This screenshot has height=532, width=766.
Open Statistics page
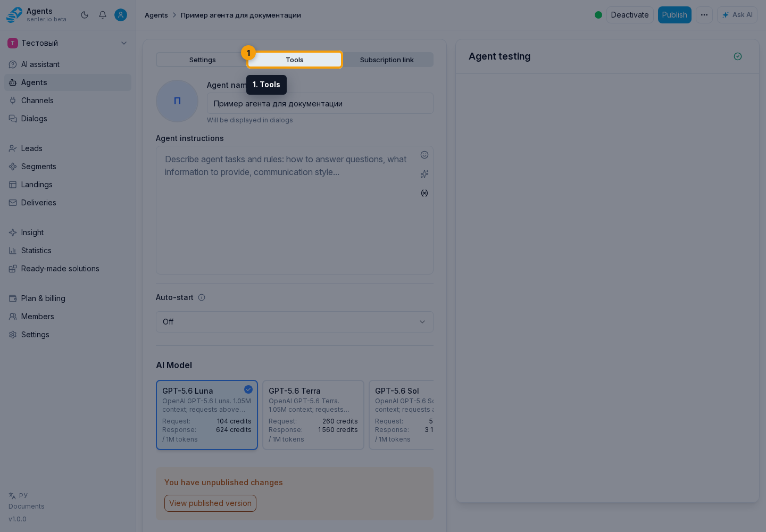(x=68, y=251)
